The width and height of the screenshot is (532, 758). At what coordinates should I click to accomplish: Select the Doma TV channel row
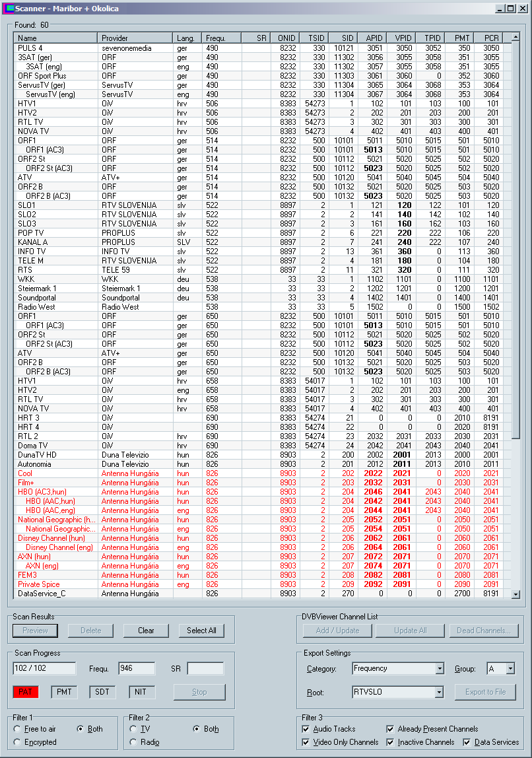262,445
